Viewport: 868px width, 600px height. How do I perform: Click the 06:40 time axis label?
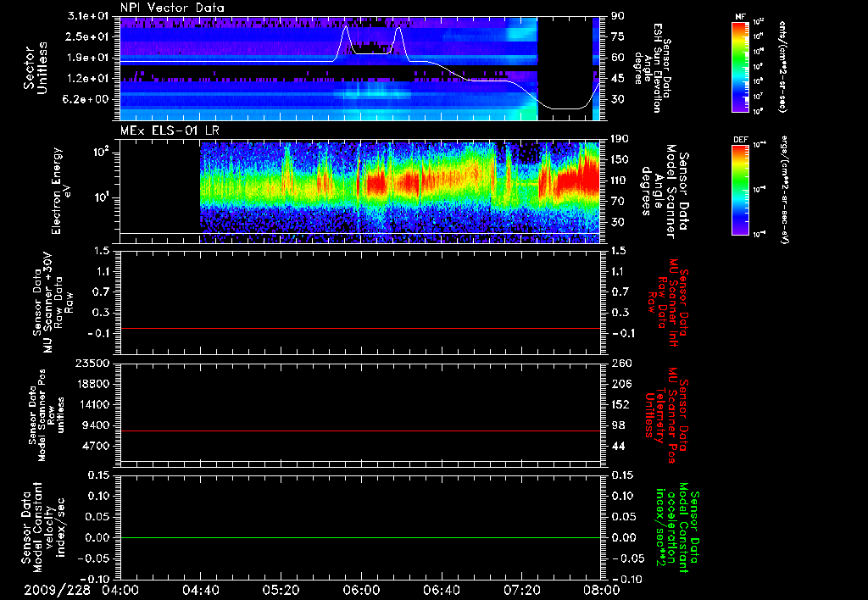click(x=441, y=590)
